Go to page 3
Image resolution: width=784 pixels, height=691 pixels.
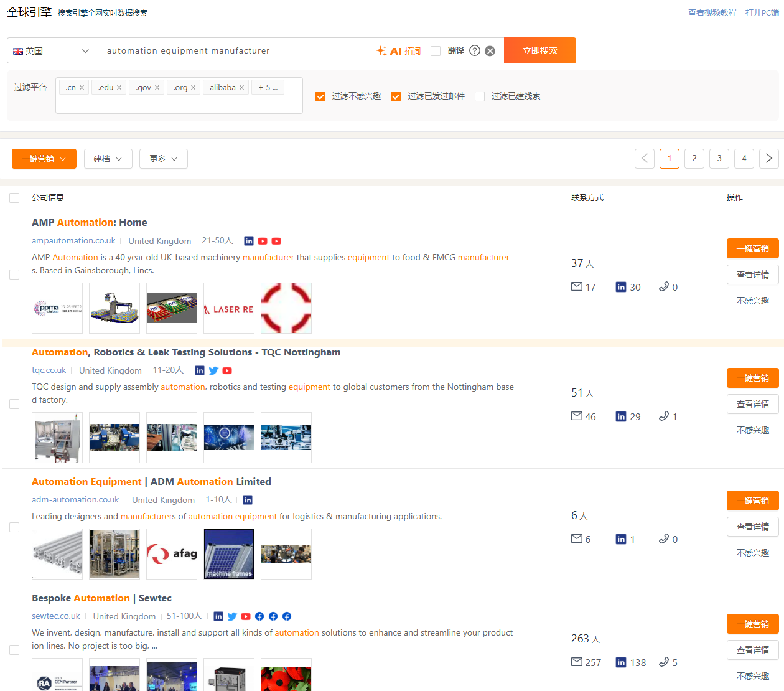[x=719, y=159]
